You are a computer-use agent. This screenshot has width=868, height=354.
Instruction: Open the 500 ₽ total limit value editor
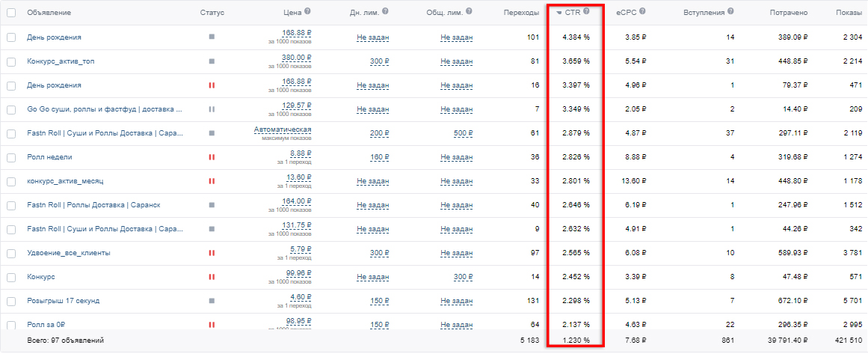tap(462, 133)
